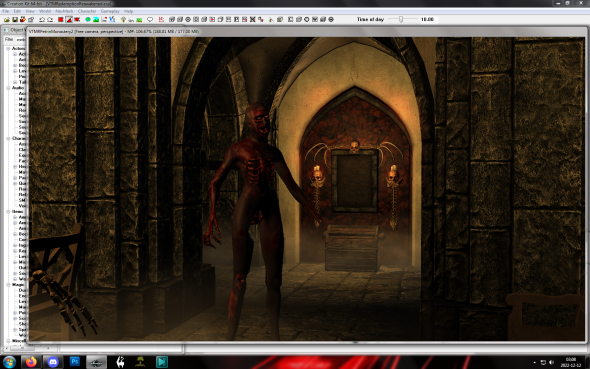The width and height of the screenshot is (590, 369).
Task: Click the Time of day slider
Action: click(x=402, y=19)
